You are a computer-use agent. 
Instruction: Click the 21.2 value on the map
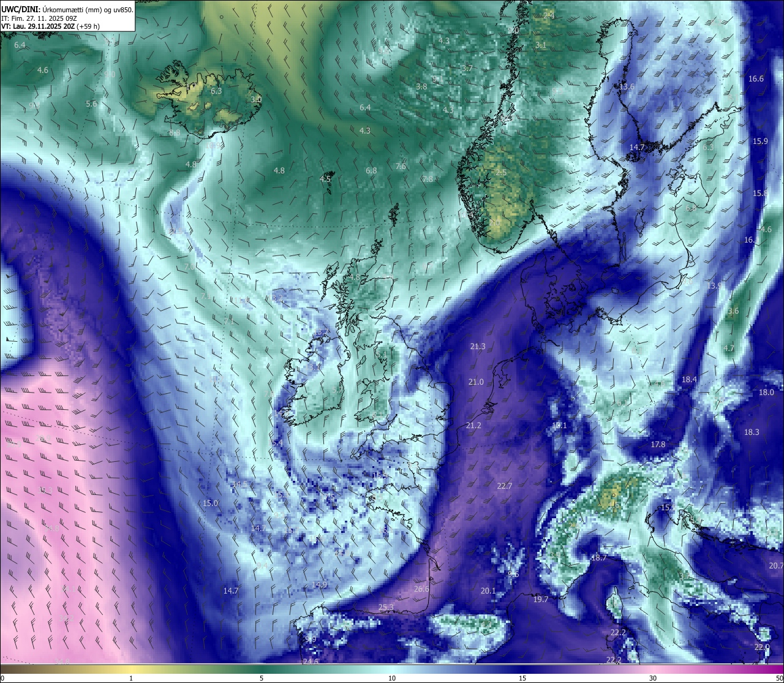473,426
